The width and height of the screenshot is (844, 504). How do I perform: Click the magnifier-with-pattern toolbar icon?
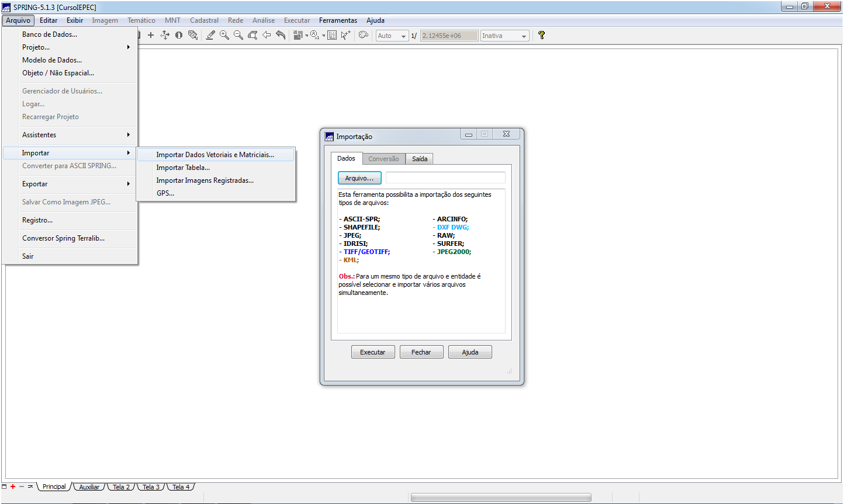(x=193, y=35)
